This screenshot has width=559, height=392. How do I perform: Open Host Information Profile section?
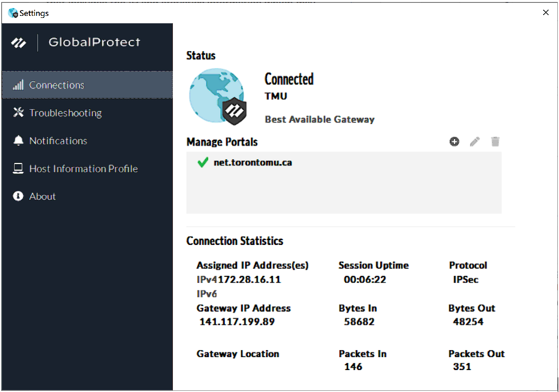pos(83,169)
